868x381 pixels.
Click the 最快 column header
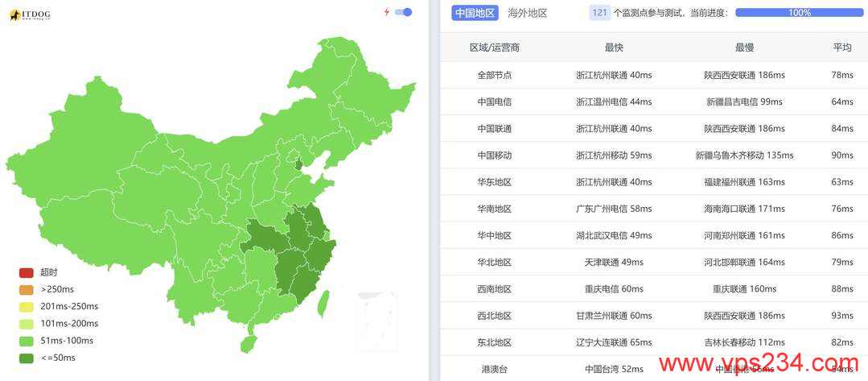(x=614, y=48)
